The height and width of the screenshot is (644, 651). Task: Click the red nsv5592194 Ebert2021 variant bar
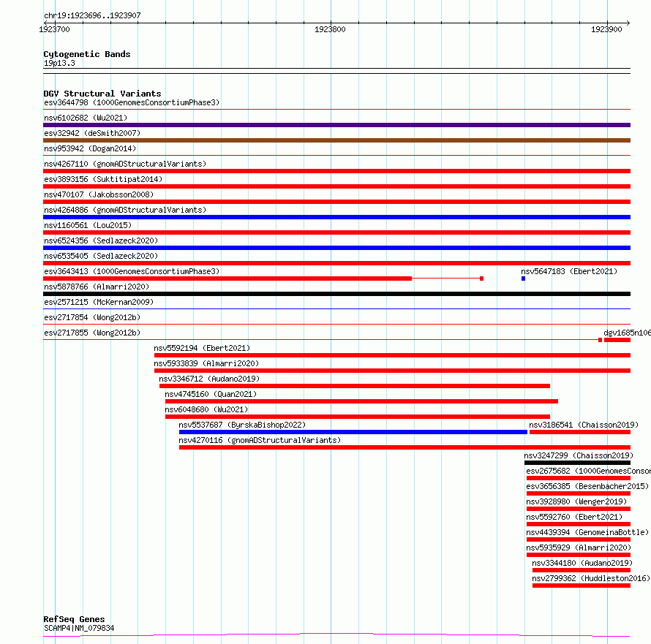pyautogui.click(x=392, y=355)
